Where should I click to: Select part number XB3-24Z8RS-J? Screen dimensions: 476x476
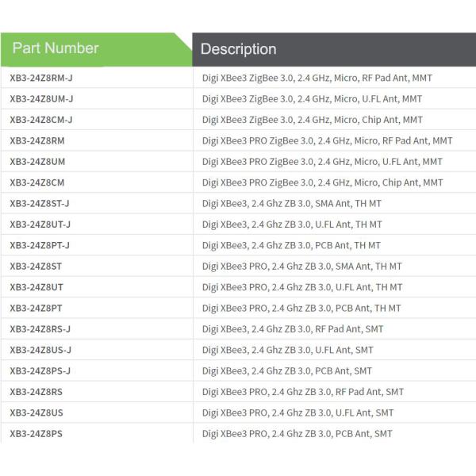pyautogui.click(x=40, y=328)
